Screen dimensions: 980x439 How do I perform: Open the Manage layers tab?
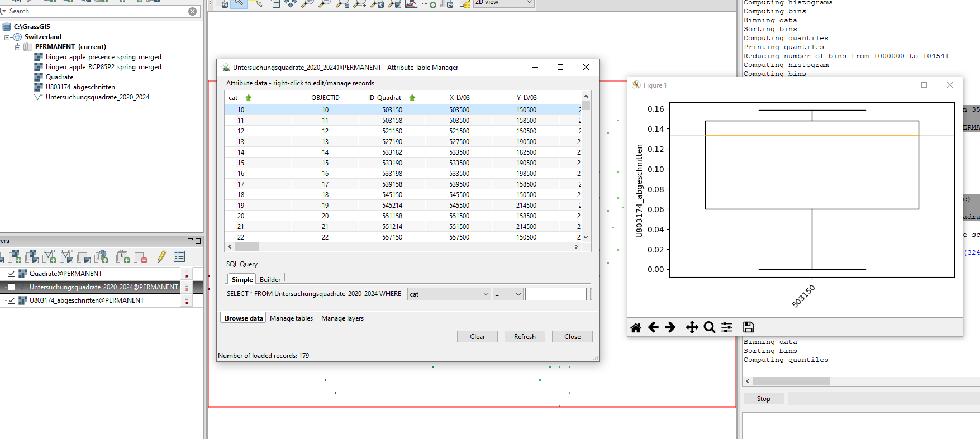tap(342, 318)
